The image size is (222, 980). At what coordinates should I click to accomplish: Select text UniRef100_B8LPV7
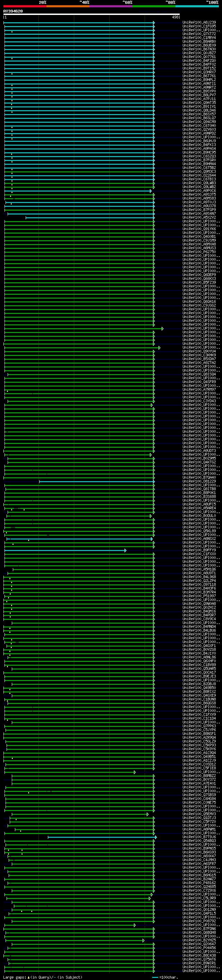pyautogui.click(x=199, y=95)
